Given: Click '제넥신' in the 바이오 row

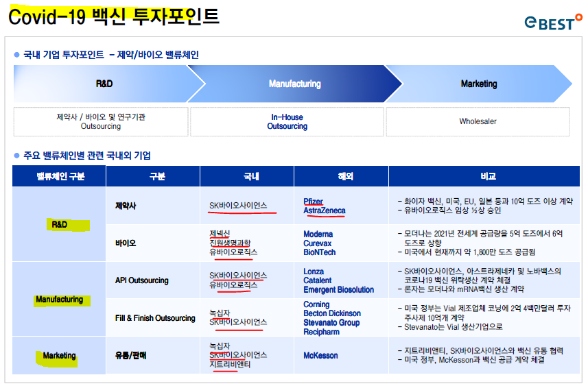Looking at the screenshot, I should 220,234.
